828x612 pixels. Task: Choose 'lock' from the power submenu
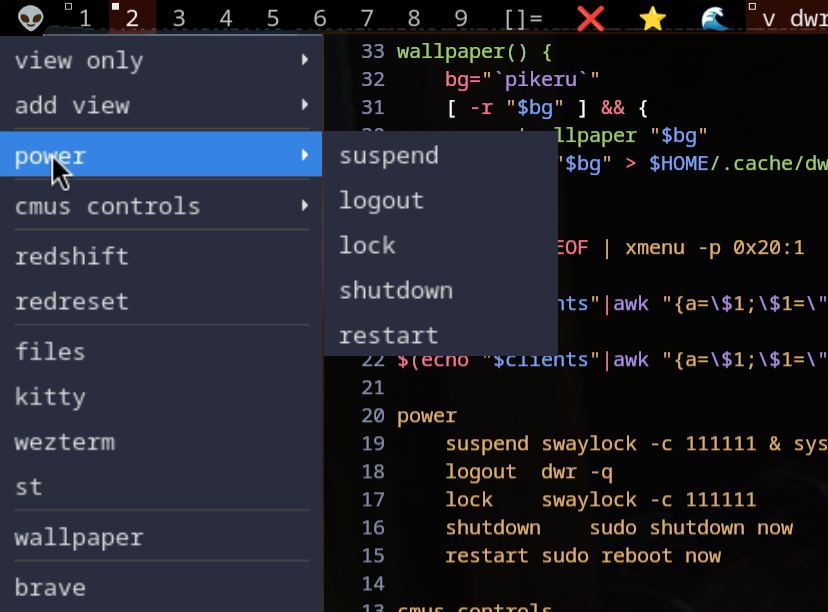441,246
